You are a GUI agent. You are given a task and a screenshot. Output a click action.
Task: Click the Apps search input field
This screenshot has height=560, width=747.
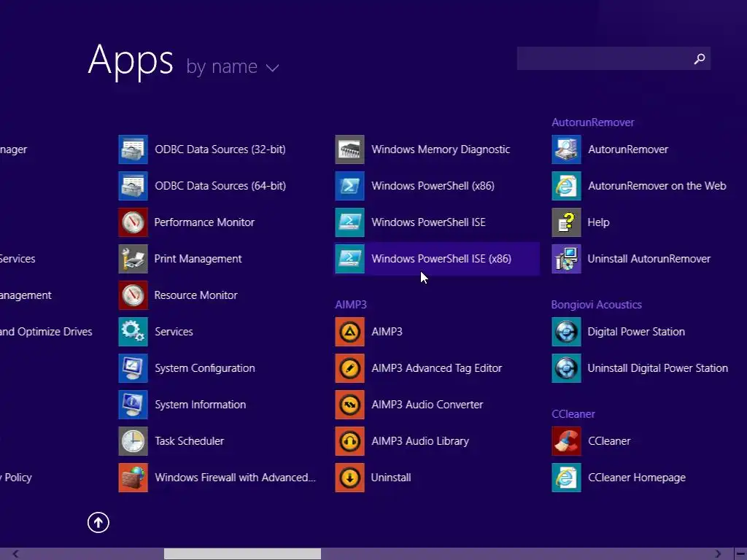tap(614, 58)
